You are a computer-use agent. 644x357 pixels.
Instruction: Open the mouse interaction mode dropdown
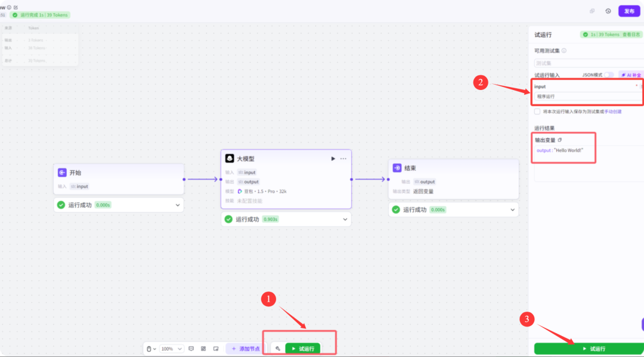click(151, 349)
